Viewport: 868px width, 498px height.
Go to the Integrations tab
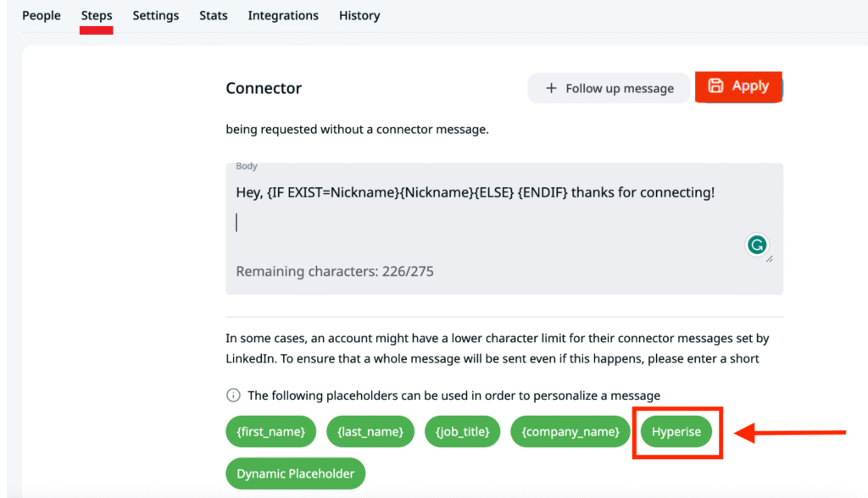[283, 15]
